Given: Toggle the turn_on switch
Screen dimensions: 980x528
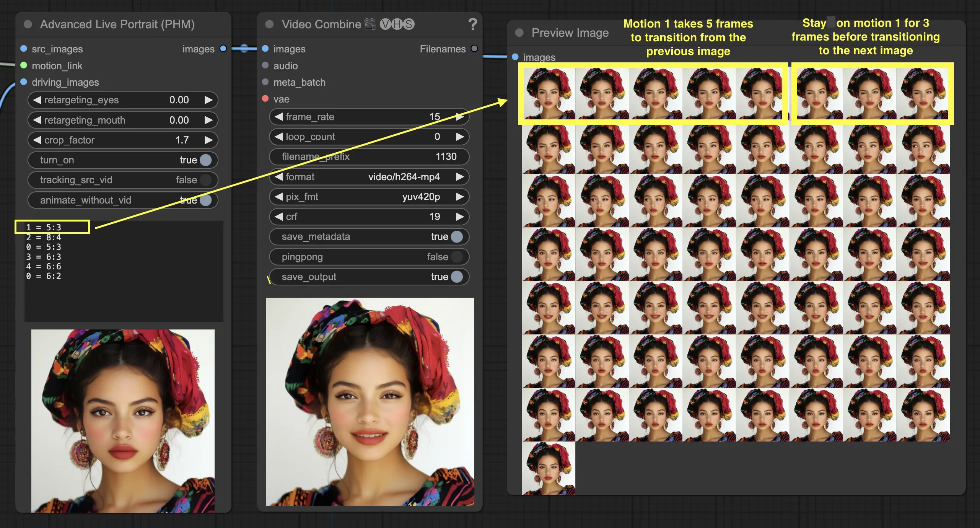Looking at the screenshot, I should [206, 160].
